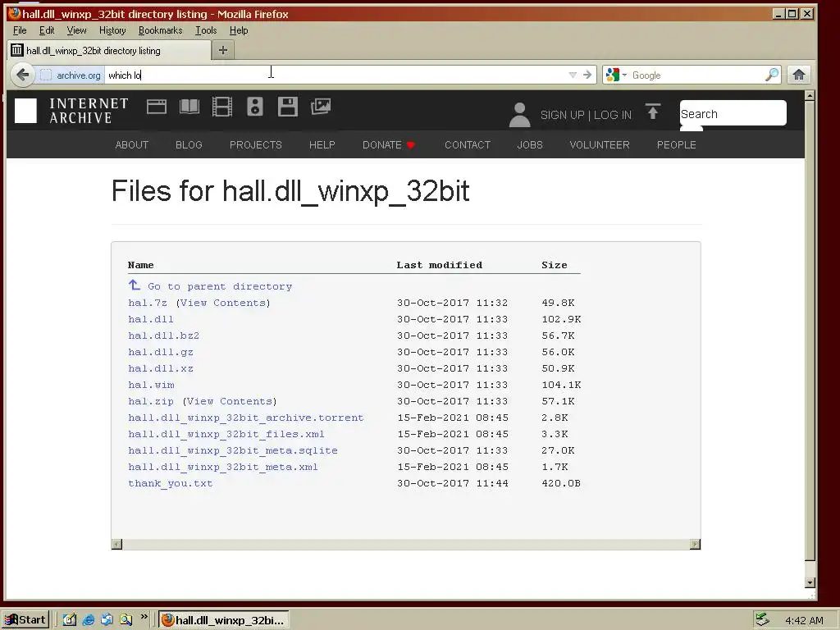Click listing horizontal scrollbar right arrow
The image size is (840, 630).
pyautogui.click(x=695, y=545)
